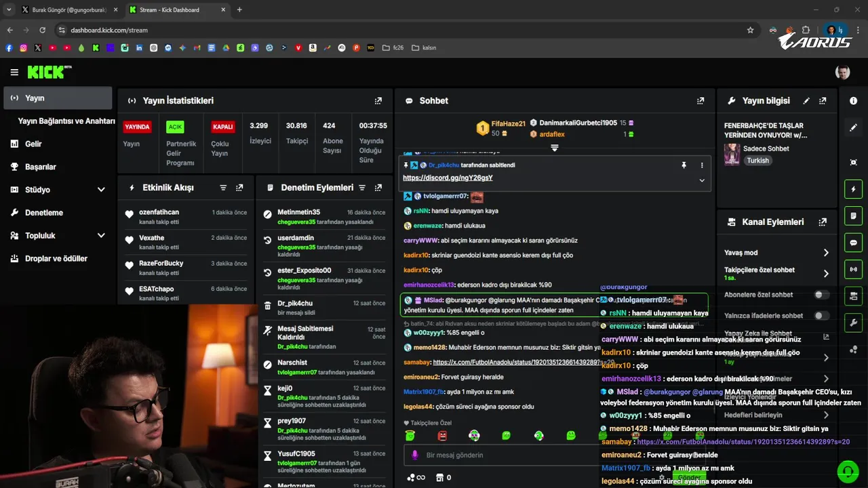Open the Instagram bookmark
Screen dimensions: 868x488
click(23, 48)
